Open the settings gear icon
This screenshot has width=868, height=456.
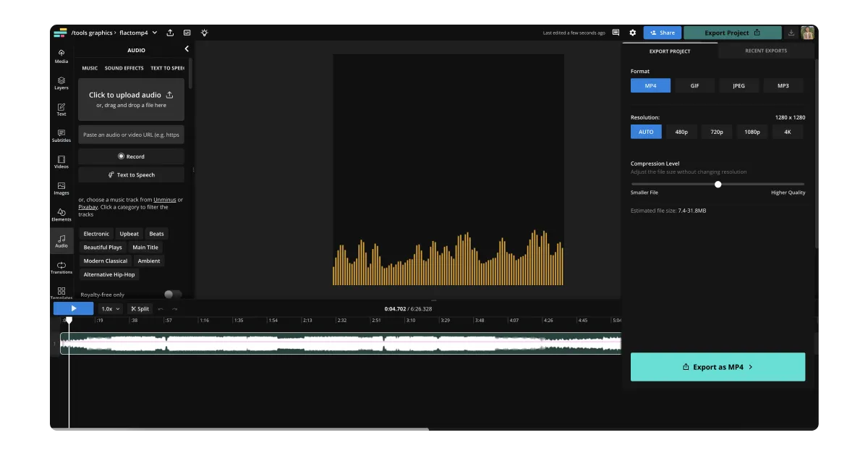tap(633, 33)
